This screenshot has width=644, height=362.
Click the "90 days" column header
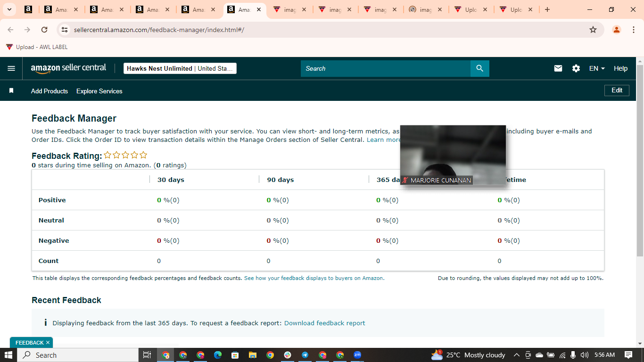tap(281, 180)
